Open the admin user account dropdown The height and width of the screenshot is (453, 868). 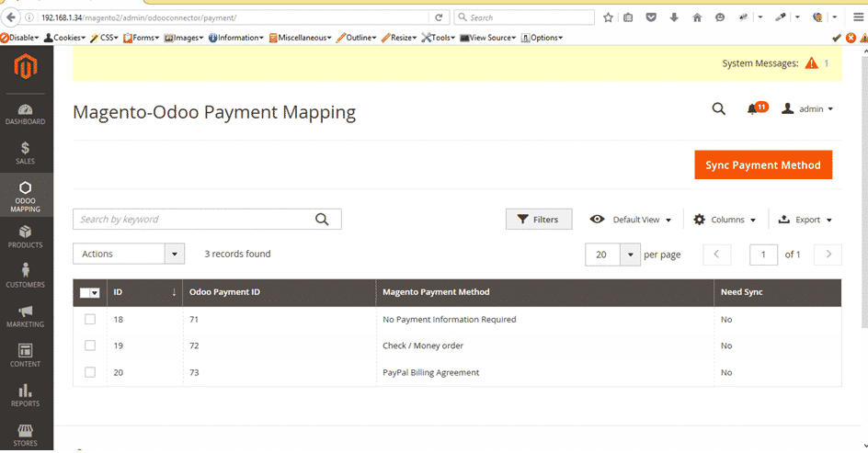coord(807,109)
